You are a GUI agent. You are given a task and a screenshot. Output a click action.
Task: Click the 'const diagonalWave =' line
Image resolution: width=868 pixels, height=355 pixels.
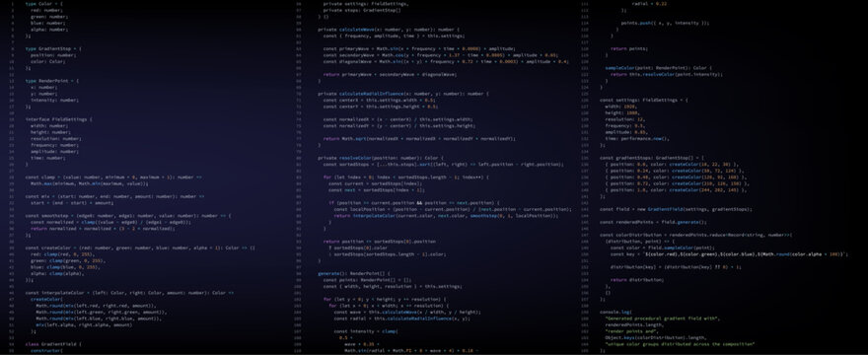pyautogui.click(x=446, y=61)
